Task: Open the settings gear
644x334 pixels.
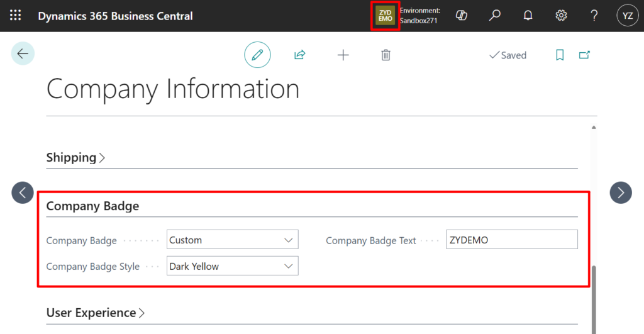Action: coord(561,16)
